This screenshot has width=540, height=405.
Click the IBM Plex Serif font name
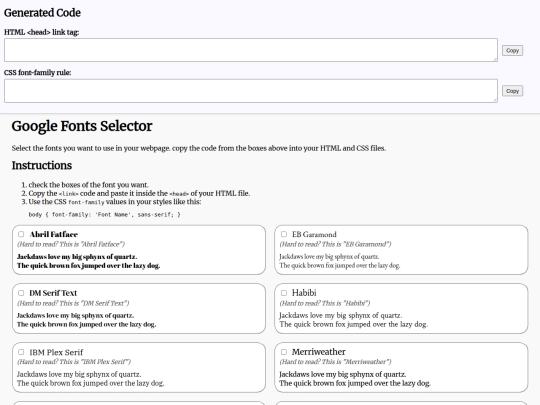pos(56,352)
